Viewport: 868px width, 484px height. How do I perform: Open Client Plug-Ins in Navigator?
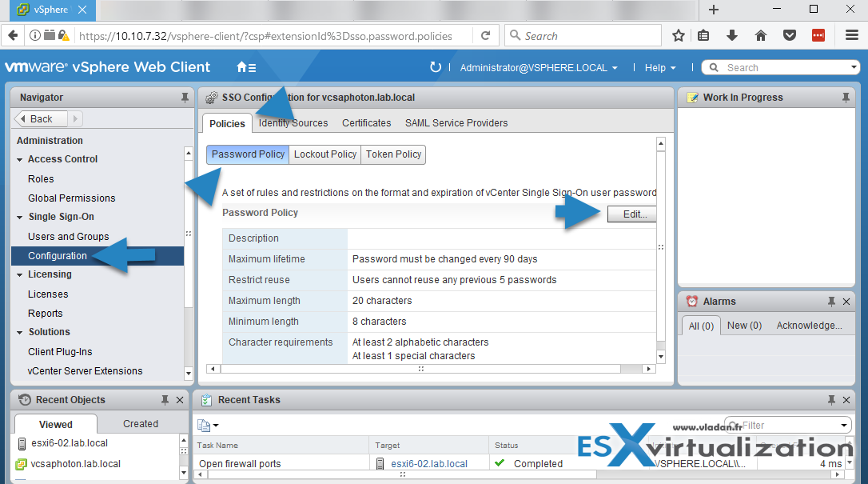(x=60, y=352)
